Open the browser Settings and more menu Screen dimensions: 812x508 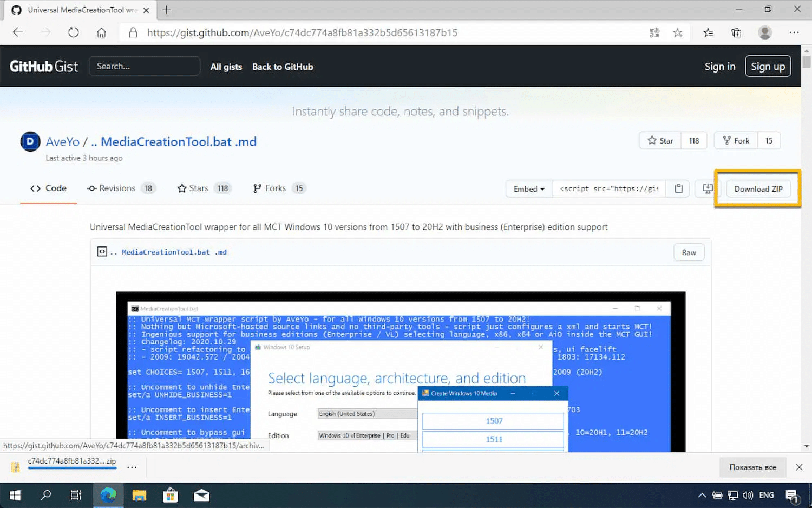click(794, 32)
